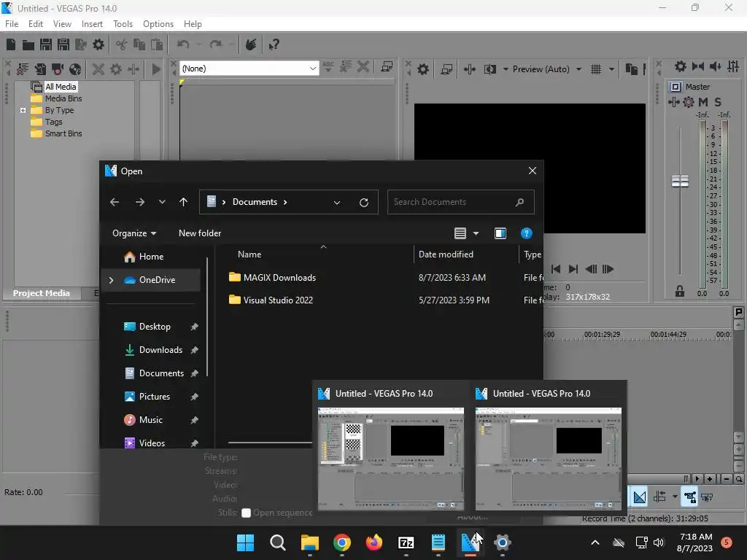Toggle Master bus Solo button
The width and height of the screenshot is (747, 560).
point(718,102)
